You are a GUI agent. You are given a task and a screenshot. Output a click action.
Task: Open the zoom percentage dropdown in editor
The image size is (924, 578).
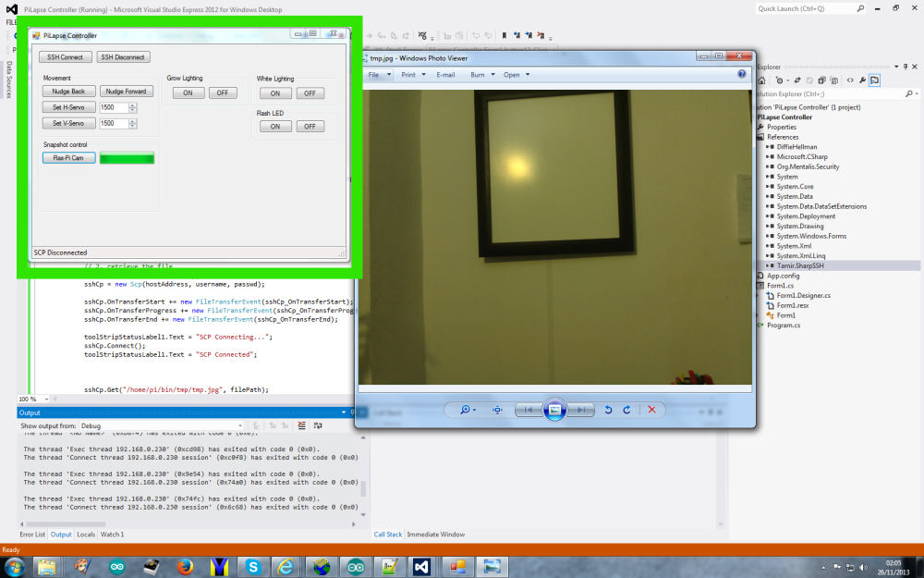pos(46,400)
